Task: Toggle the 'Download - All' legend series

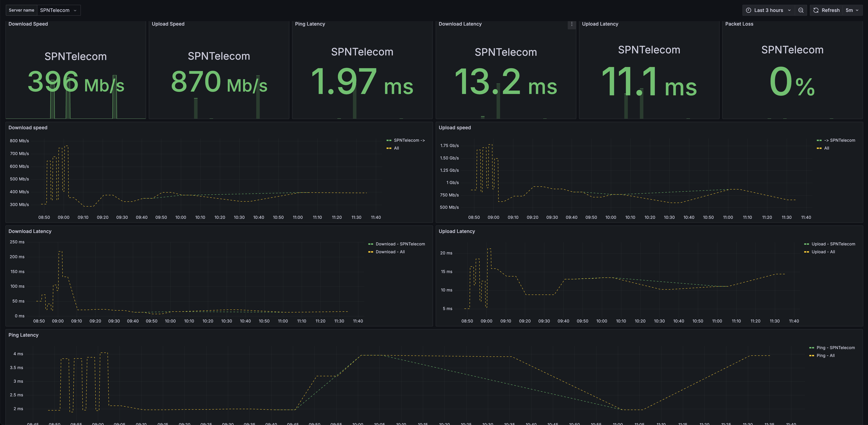Action: click(x=390, y=252)
